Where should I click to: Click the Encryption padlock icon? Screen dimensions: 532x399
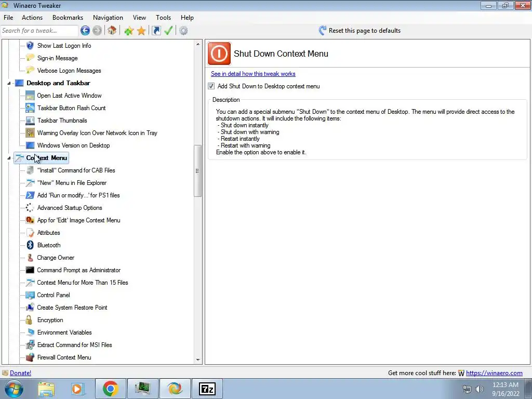30,320
